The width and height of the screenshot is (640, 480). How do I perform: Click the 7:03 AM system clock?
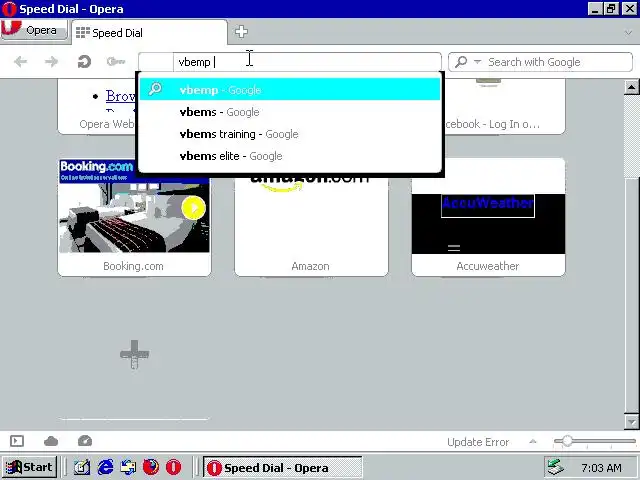(601, 468)
